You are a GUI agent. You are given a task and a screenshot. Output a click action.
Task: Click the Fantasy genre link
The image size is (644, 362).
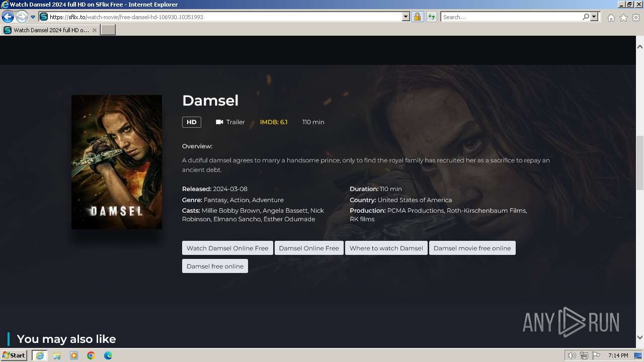215,200
